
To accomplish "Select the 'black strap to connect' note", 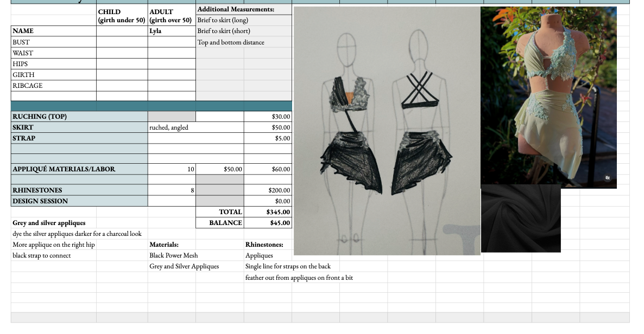I will click(x=41, y=255).
